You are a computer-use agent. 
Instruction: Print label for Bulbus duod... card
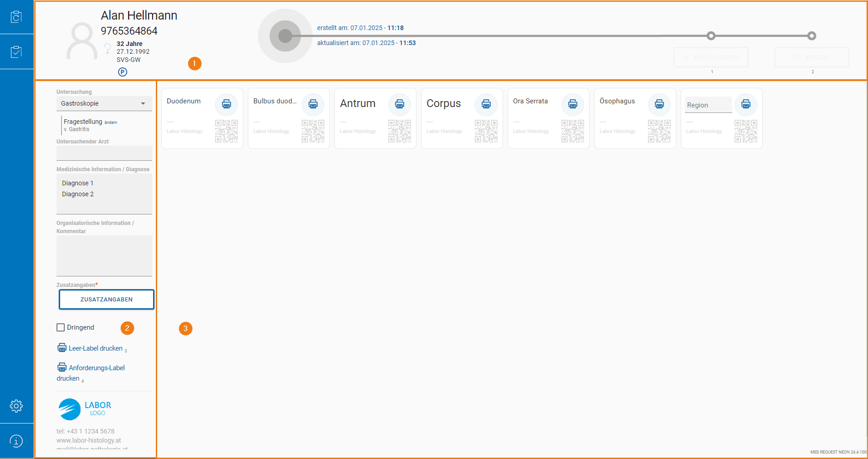click(x=313, y=104)
